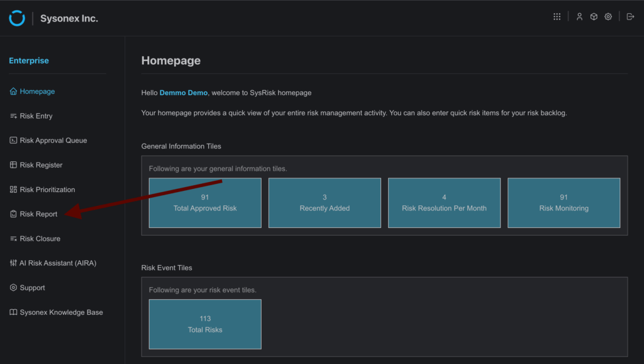Click the apps grid icon in header
Viewport: 644px width, 364px height.
click(x=557, y=17)
